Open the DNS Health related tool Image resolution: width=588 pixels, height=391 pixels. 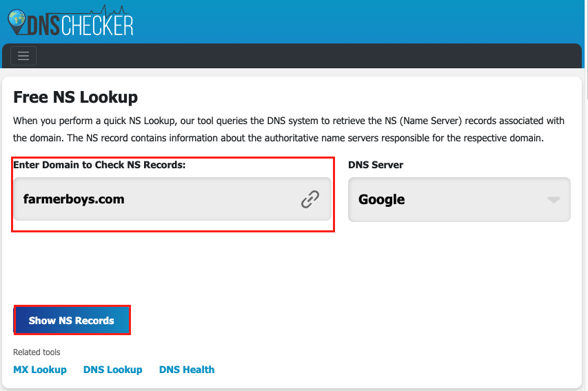point(187,370)
